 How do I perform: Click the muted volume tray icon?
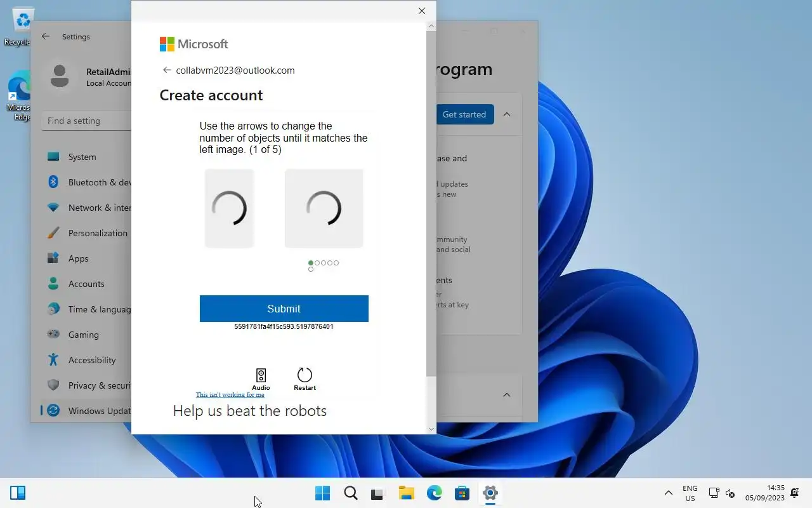730,493
